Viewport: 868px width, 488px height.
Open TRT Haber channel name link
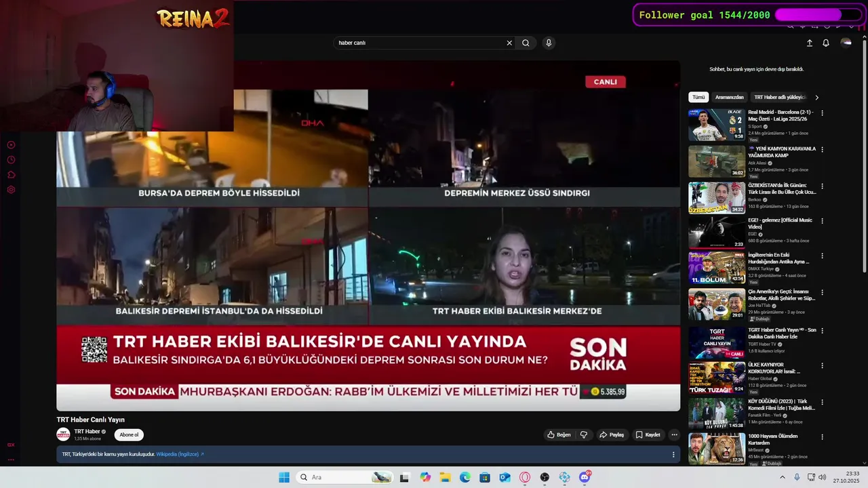tap(87, 431)
